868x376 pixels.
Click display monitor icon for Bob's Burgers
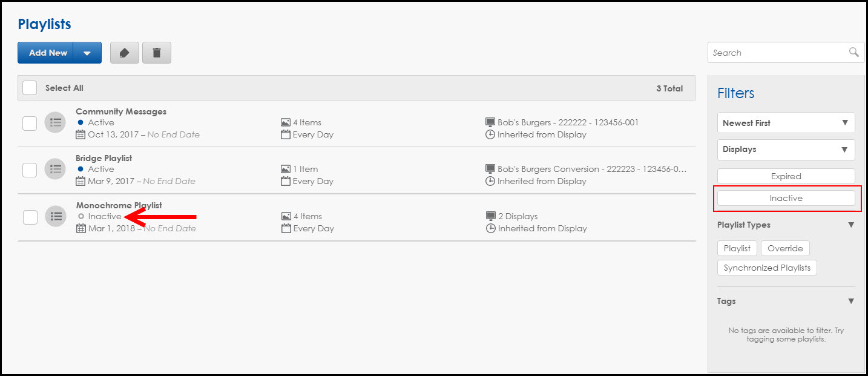(490, 122)
